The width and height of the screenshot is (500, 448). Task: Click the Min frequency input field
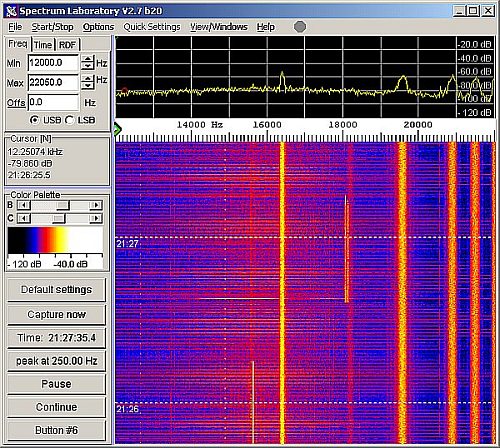(x=53, y=63)
